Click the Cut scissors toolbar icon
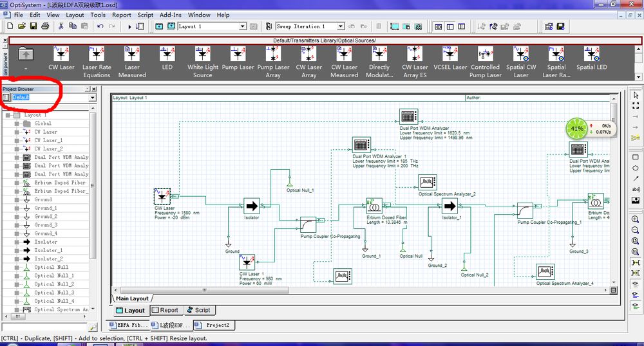The image size is (644, 346). [61, 26]
